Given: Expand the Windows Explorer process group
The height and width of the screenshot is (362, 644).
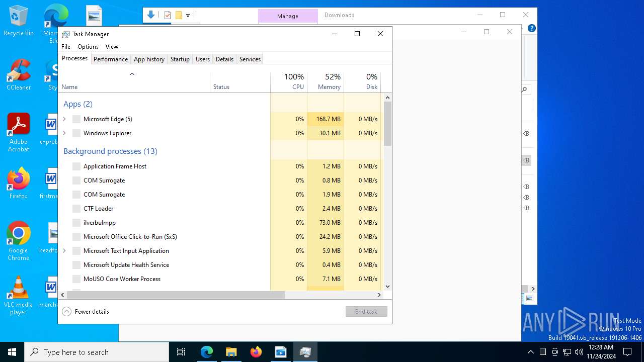Looking at the screenshot, I should 64,133.
